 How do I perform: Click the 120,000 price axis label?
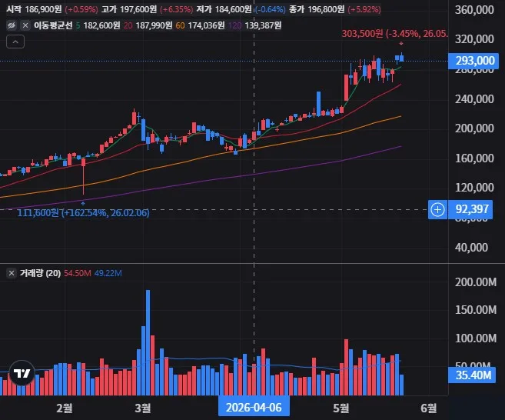click(474, 187)
